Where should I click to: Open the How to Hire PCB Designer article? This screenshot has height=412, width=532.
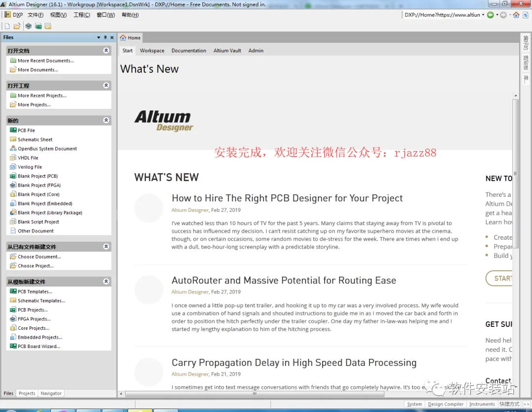287,198
